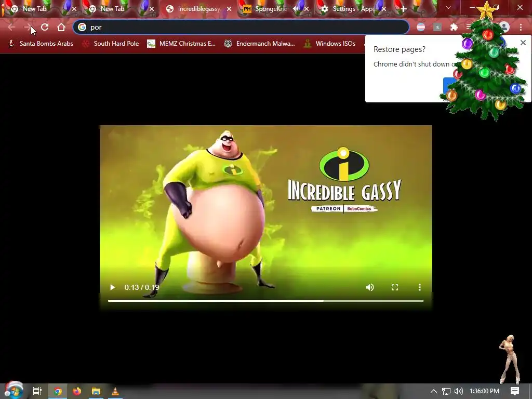
Task: Click the gray S extension icon
Action: click(x=437, y=27)
